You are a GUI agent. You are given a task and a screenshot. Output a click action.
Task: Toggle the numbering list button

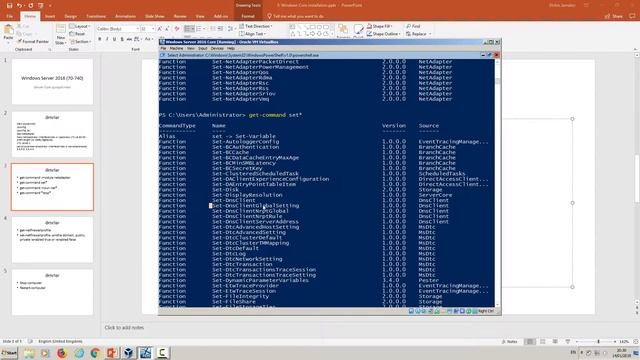pyautogui.click(x=200, y=29)
